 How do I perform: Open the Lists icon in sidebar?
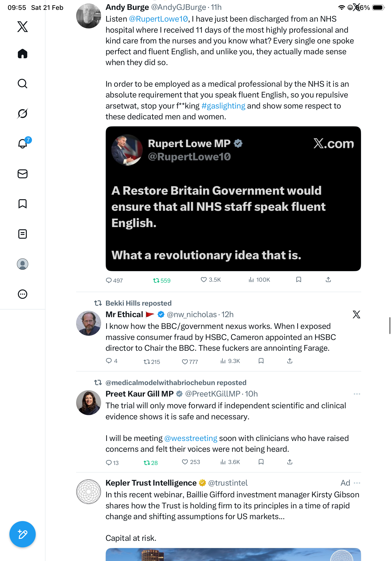[23, 234]
